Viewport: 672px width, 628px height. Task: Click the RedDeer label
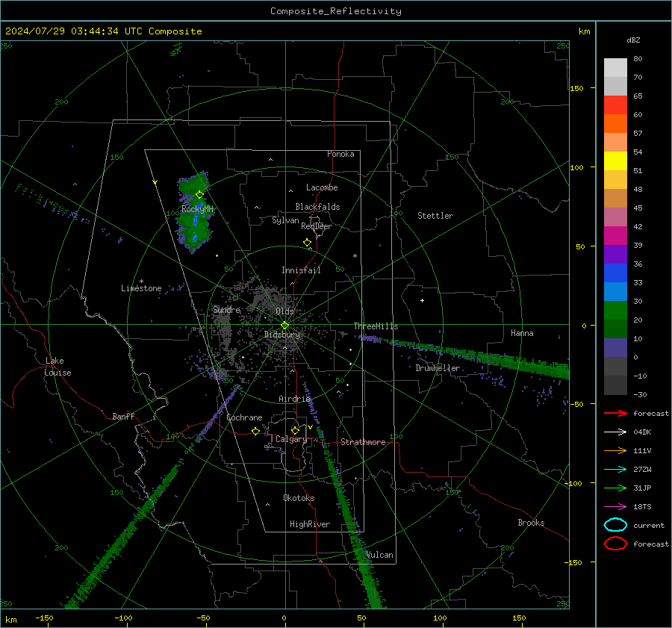pos(317,226)
